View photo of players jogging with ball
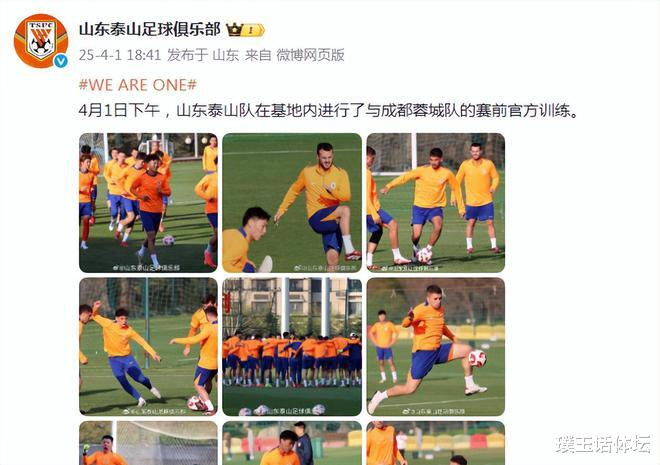This screenshot has width=660, height=465. [149, 203]
